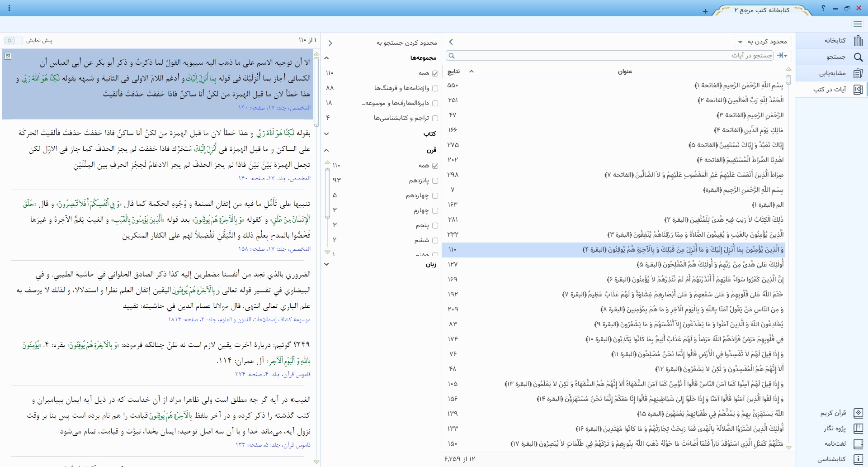
Task: Click the collapse arrow of the verse list panel
Action: 451,42
